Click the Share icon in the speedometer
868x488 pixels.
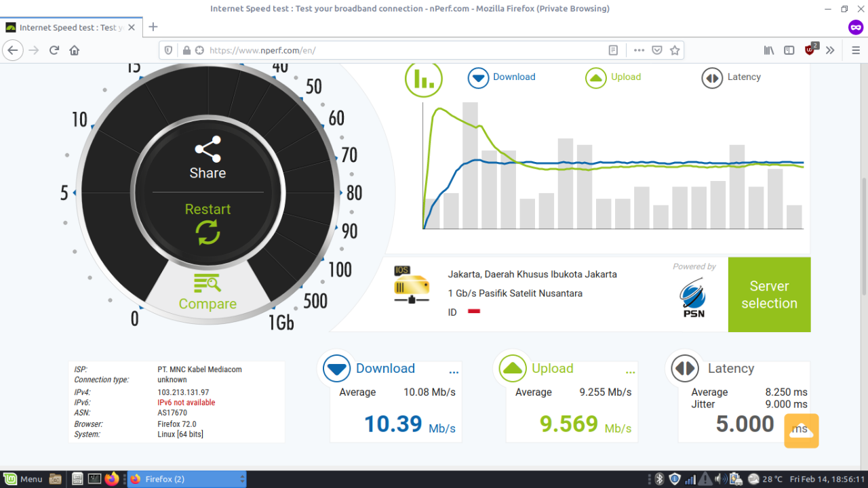pos(208,149)
